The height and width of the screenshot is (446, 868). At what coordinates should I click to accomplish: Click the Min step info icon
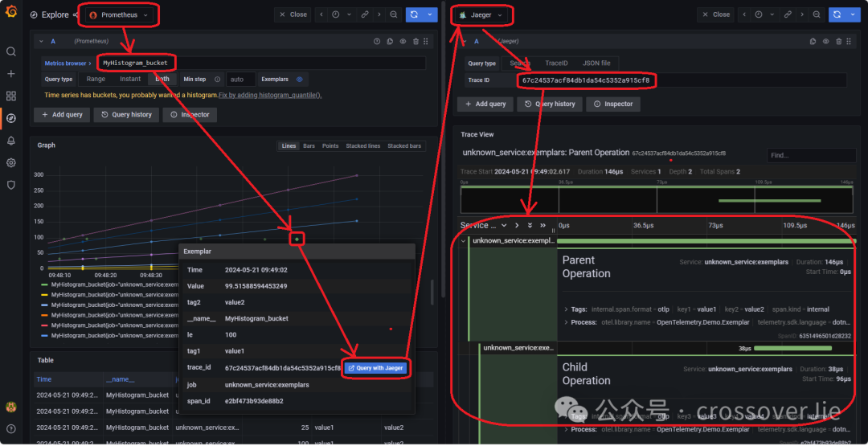(x=217, y=79)
